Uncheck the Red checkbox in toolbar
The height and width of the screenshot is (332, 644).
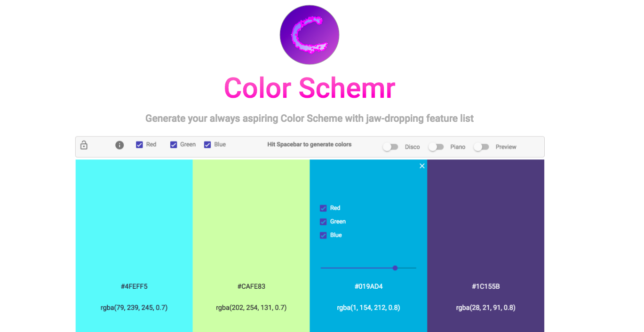[x=140, y=145]
